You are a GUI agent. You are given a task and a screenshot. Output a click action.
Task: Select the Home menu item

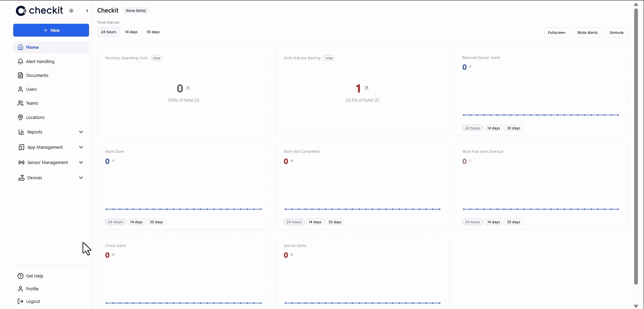coord(51,47)
